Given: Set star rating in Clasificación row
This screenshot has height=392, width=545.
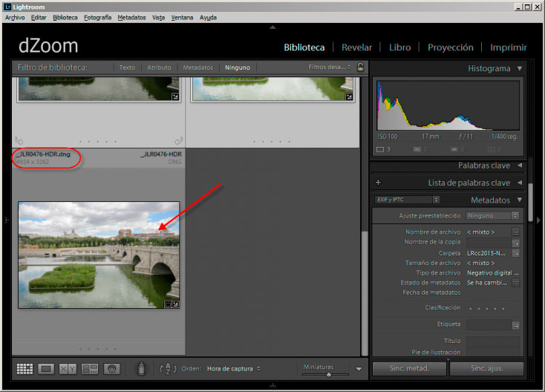Looking at the screenshot, I should pos(486,308).
